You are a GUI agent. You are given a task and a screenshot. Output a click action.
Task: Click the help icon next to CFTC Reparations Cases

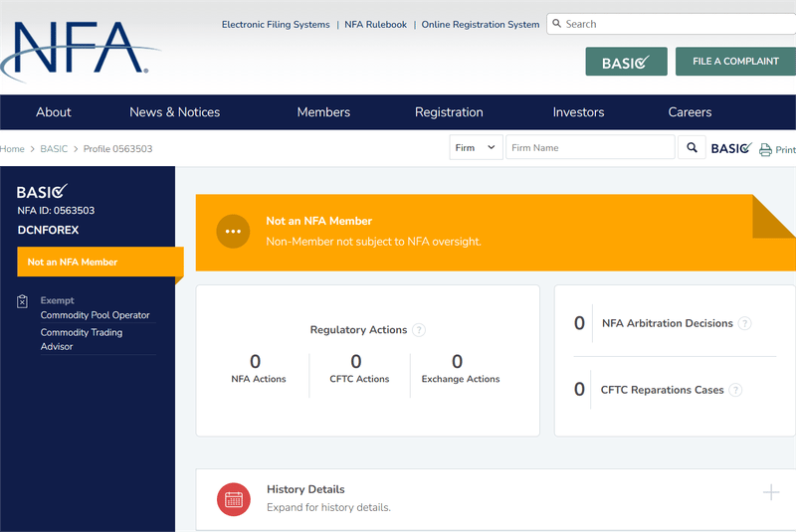point(735,390)
